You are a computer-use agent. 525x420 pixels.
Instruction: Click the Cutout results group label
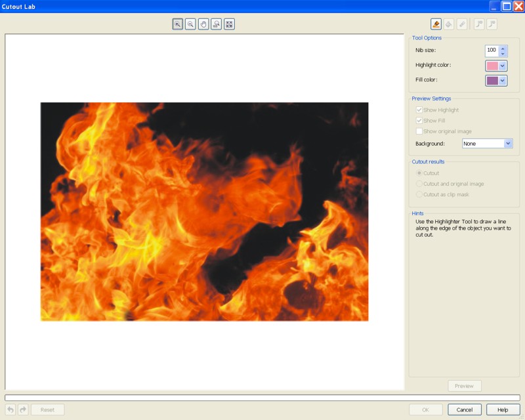tap(429, 161)
